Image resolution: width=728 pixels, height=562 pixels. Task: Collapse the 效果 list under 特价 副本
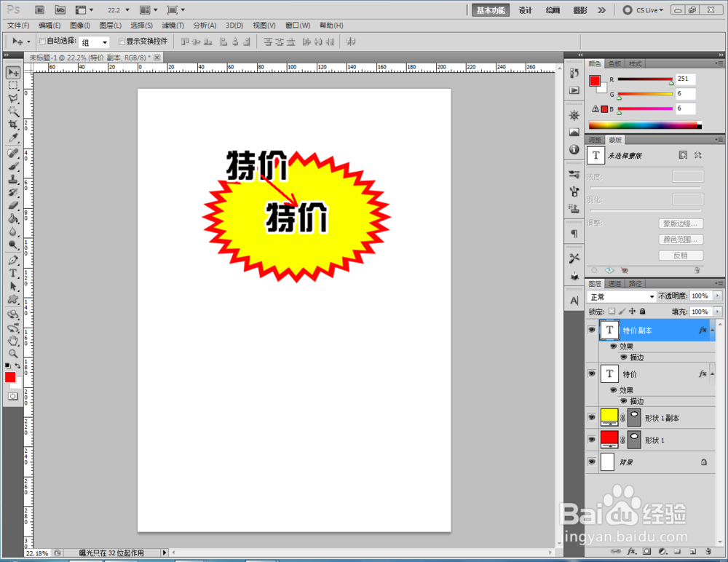pyautogui.click(x=711, y=330)
